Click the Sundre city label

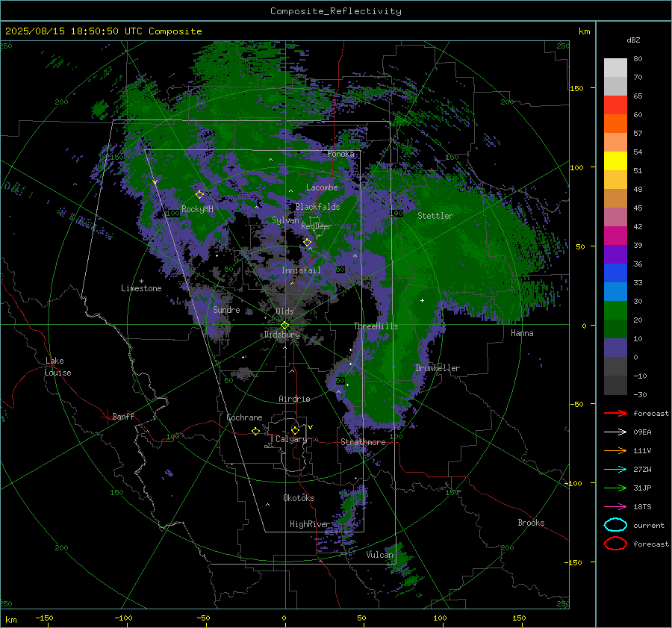pyautogui.click(x=226, y=309)
